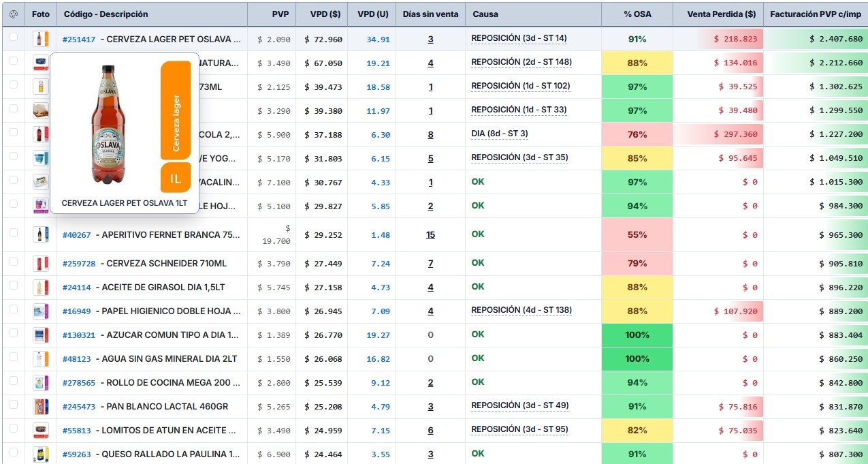Click the thumbnail of APERITIVO FERNET BRANCA

click(x=41, y=234)
